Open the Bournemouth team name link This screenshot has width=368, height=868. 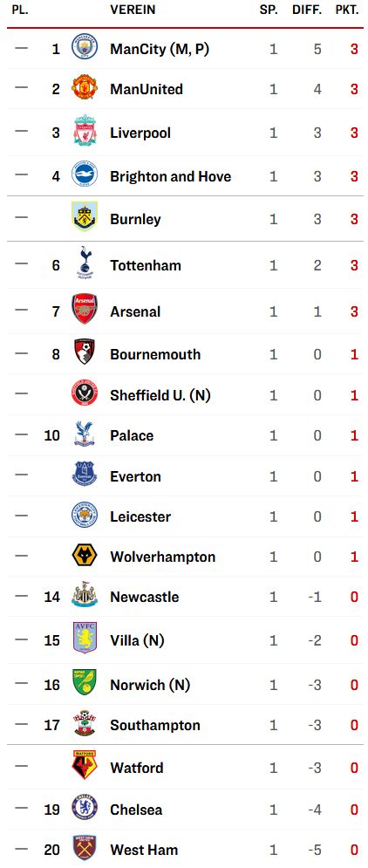155,354
